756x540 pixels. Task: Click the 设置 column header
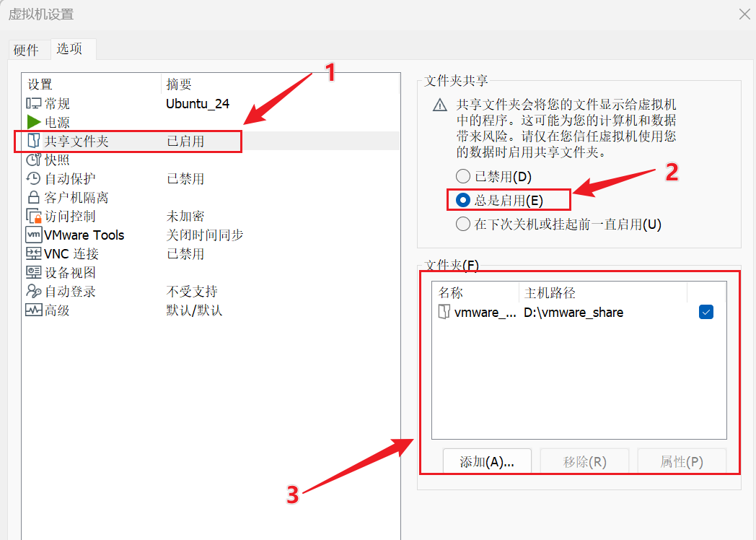pyautogui.click(x=92, y=84)
